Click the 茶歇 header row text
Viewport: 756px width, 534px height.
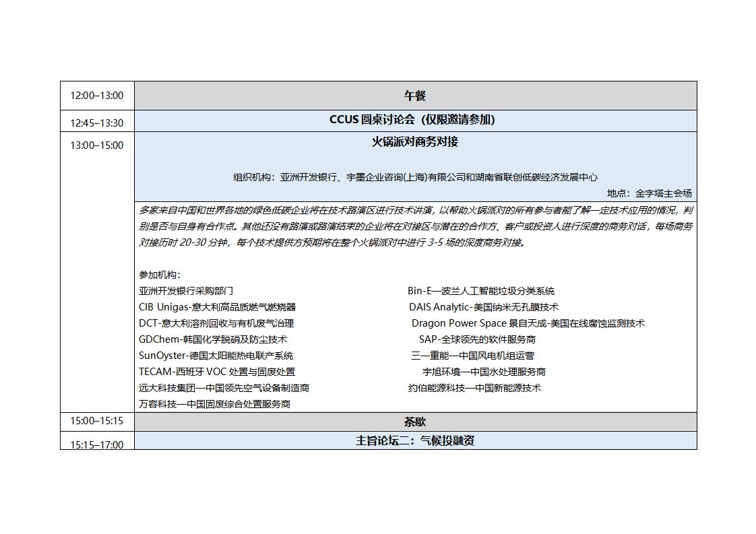tap(415, 422)
